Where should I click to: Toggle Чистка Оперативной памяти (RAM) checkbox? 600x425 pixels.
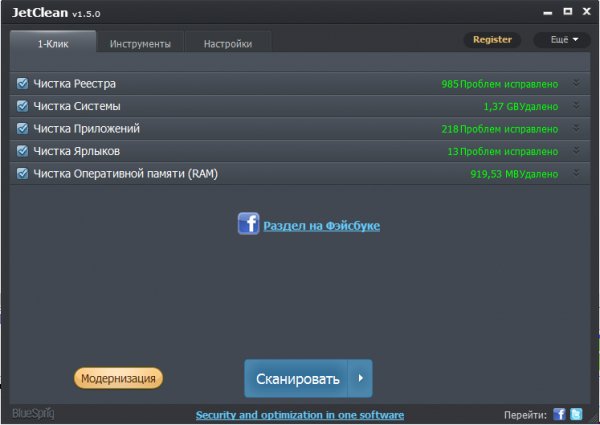point(23,174)
